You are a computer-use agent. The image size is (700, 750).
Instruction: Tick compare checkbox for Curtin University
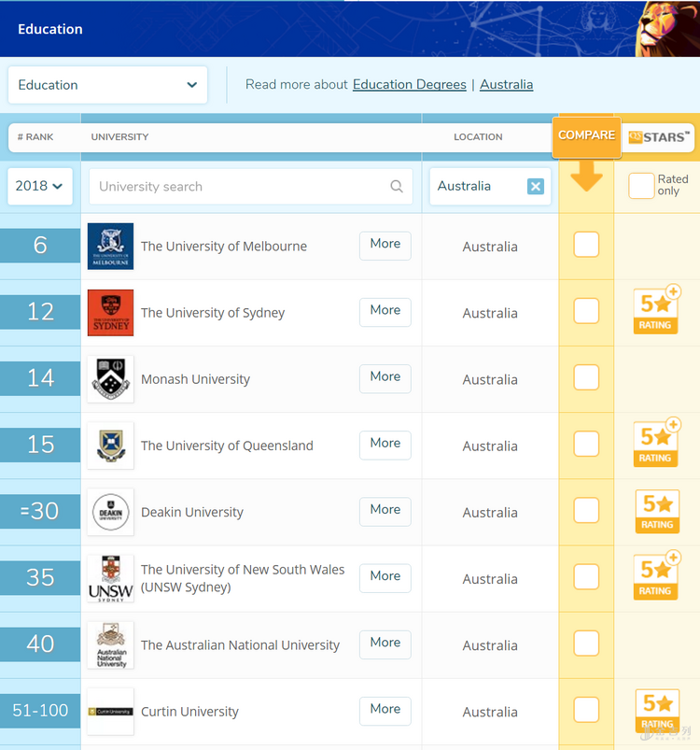[586, 710]
